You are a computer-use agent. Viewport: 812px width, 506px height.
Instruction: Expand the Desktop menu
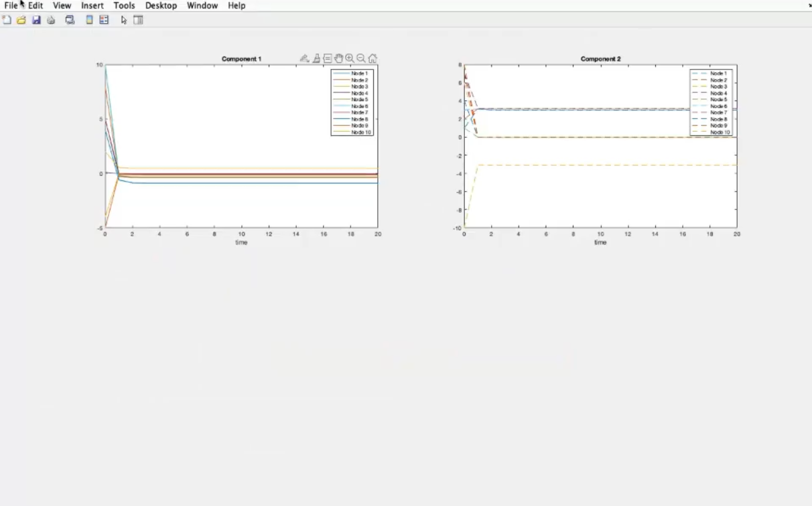tap(161, 5)
